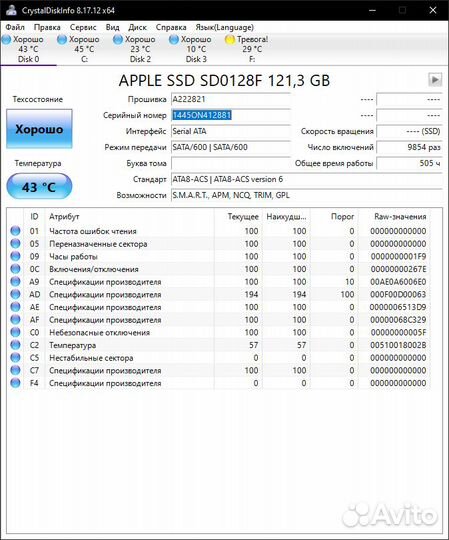Screen dimensions: 449x540
Task: Click raw value 0000000001F9
Action: pos(398,257)
